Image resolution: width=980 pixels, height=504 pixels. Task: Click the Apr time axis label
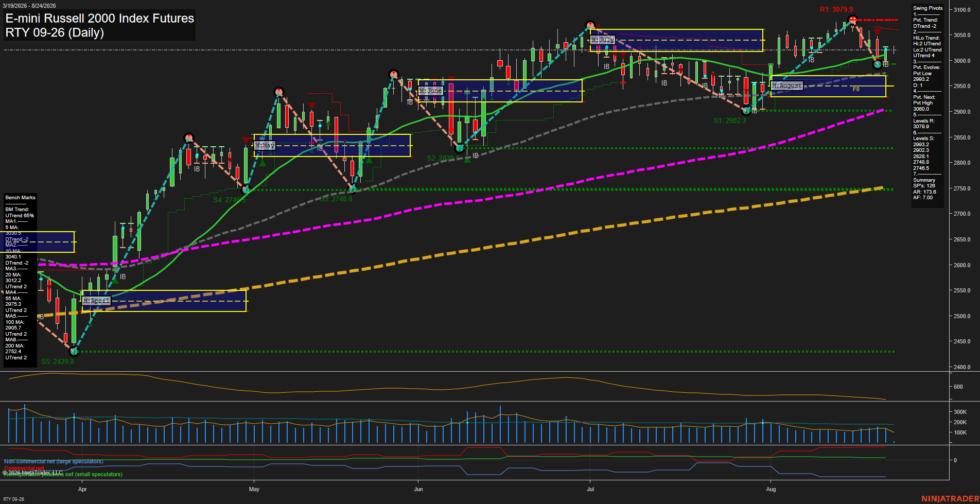(82, 489)
